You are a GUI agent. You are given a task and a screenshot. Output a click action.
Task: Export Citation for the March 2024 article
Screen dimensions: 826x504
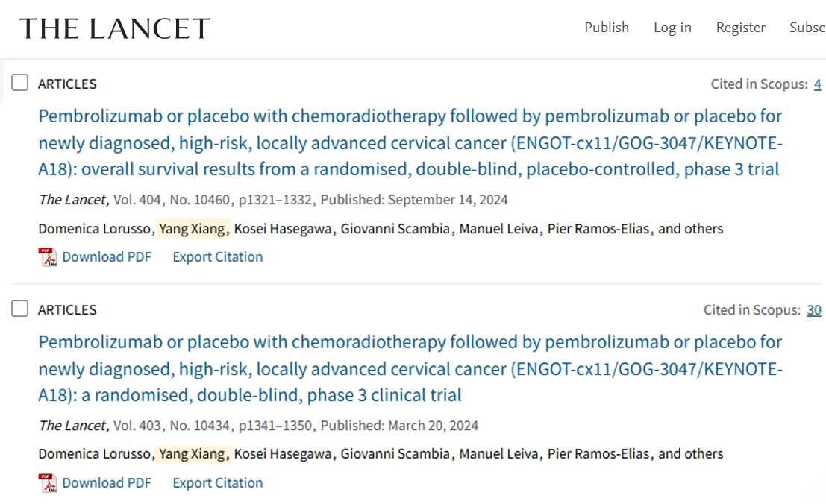218,483
